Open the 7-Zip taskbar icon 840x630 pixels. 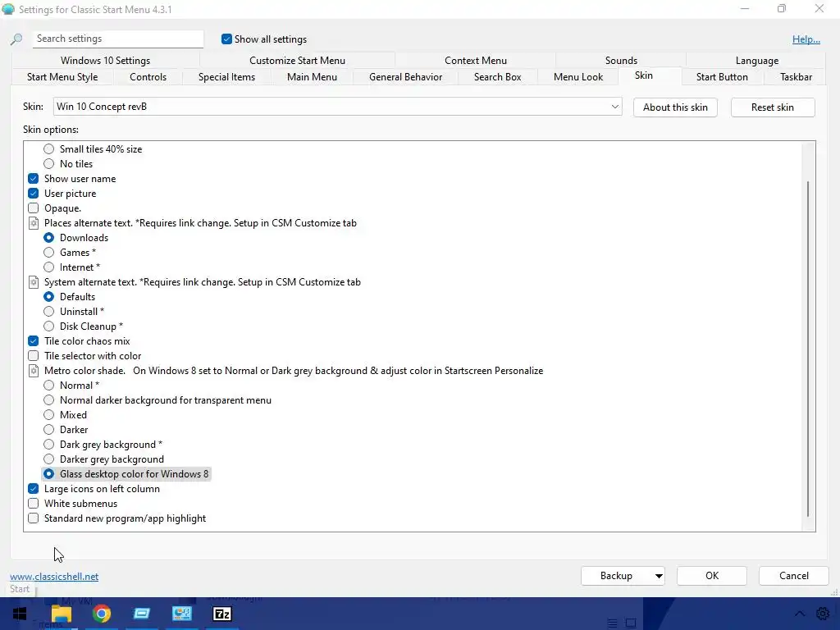pyautogui.click(x=221, y=614)
